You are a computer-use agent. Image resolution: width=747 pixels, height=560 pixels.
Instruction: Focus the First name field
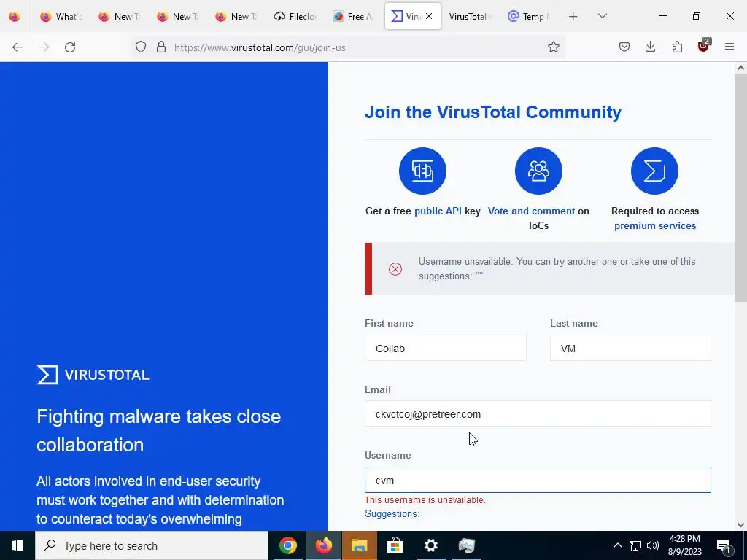click(x=446, y=348)
